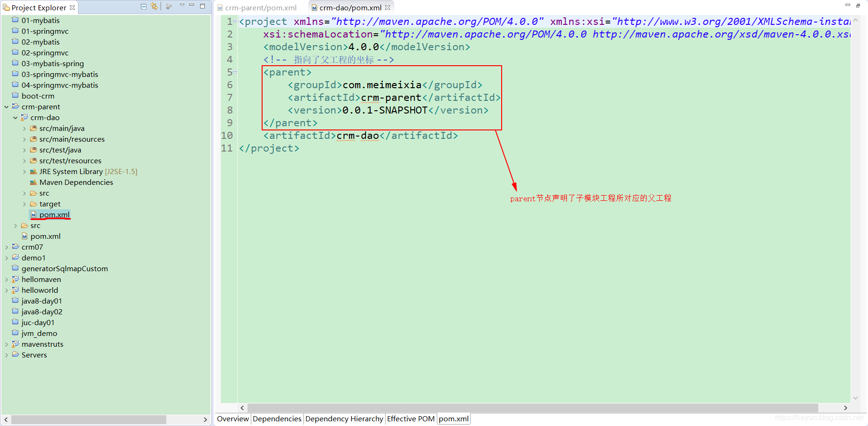868x426 pixels.
Task: Click the generatorSqlmapCustom project icon
Action: click(15, 268)
